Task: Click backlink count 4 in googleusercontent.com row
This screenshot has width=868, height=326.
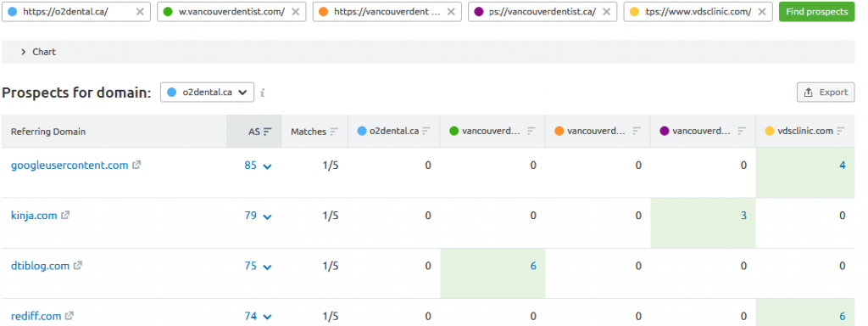Action: pos(843,166)
